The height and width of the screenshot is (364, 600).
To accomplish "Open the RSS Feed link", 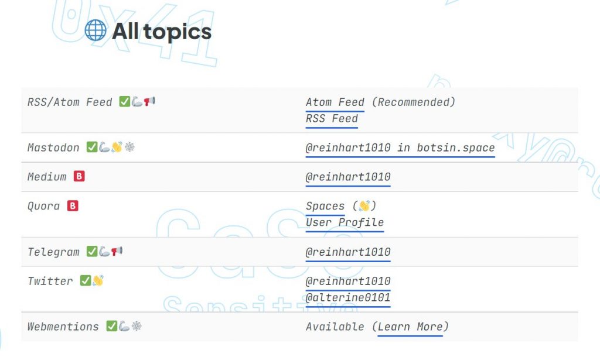I will [x=332, y=119].
